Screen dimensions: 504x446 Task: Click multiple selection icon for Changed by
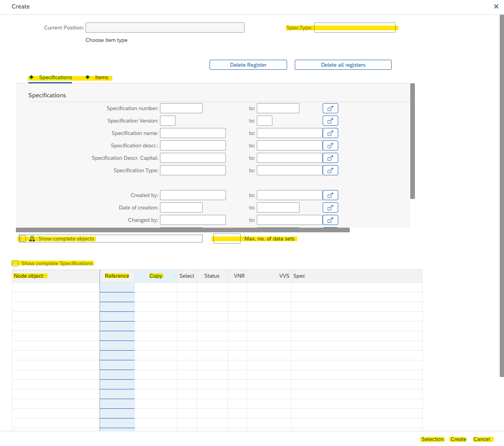pos(330,220)
